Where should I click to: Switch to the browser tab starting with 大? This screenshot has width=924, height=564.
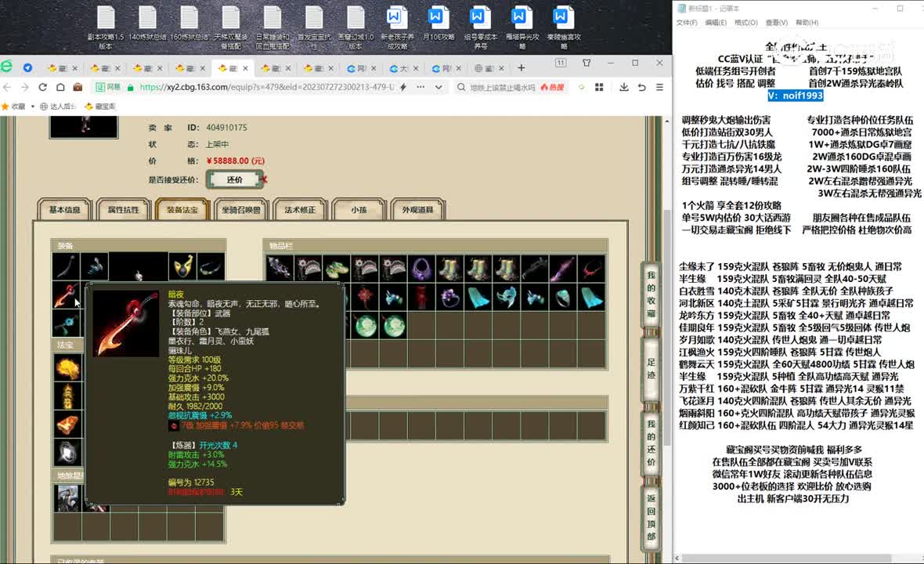coord(402,68)
